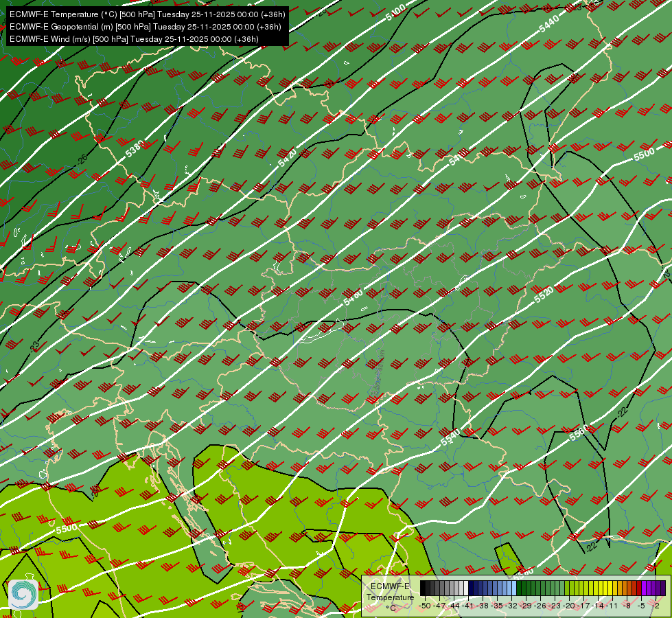Image resolution: width=672 pixels, height=618 pixels.
Task: Click the 5420 geopotential contour label
Action: coord(287,158)
